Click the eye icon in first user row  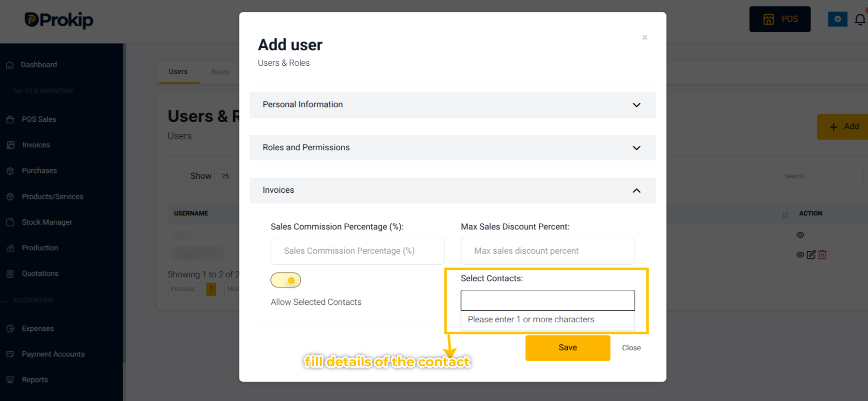coord(800,235)
